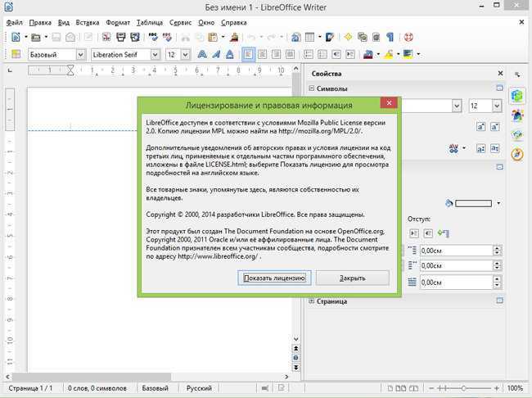The image size is (532, 398).
Task: Close the Свойства sidebar panel
Action: tap(500, 74)
